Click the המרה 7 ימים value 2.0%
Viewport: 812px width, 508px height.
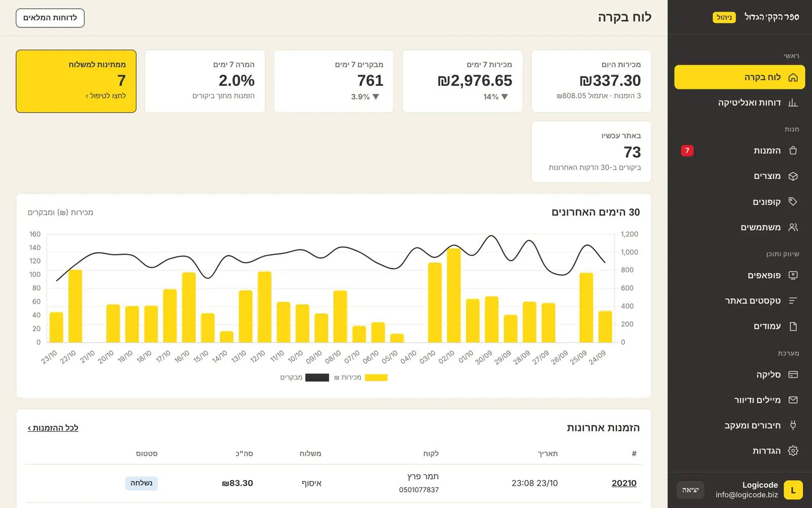tap(236, 81)
